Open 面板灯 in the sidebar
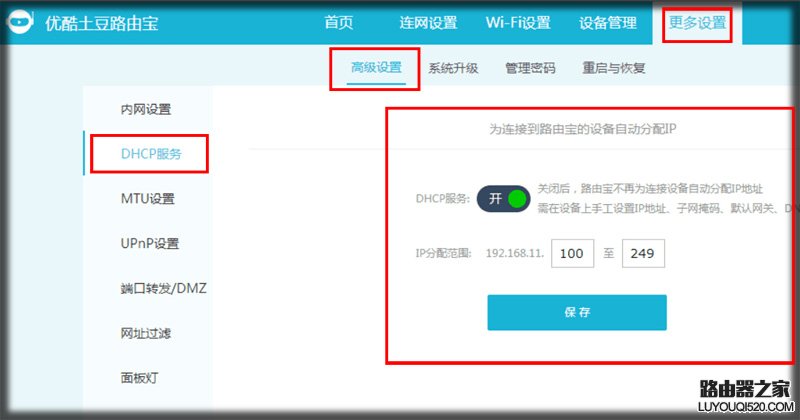This screenshot has height=420, width=800. click(139, 378)
